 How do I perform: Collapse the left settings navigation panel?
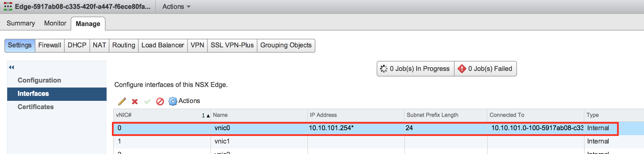pos(11,67)
